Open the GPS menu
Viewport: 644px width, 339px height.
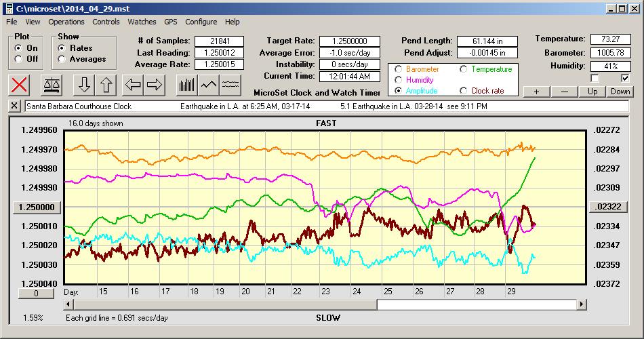point(170,22)
